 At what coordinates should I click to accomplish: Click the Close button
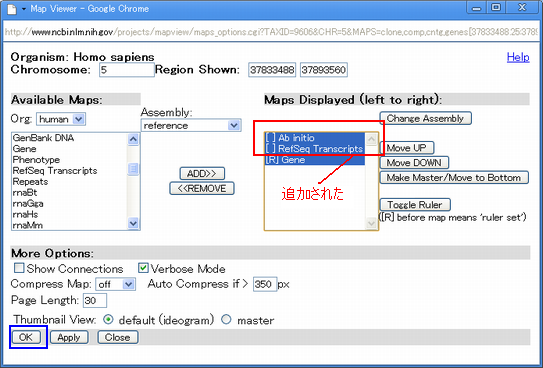[117, 337]
